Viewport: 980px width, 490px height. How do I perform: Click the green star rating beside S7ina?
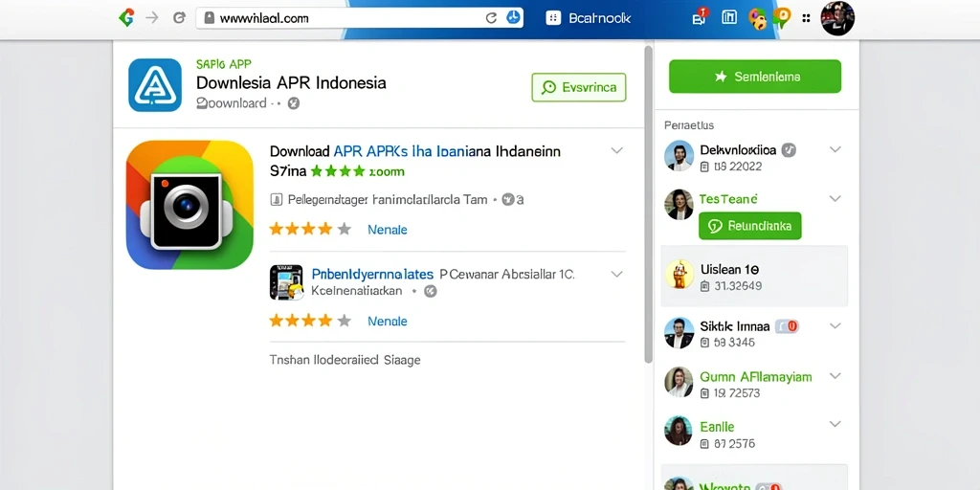pos(338,170)
